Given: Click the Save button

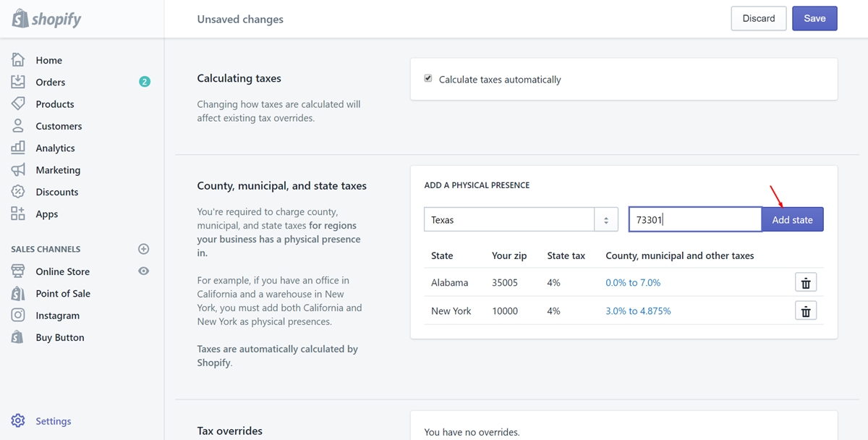Looking at the screenshot, I should pyautogui.click(x=814, y=19).
